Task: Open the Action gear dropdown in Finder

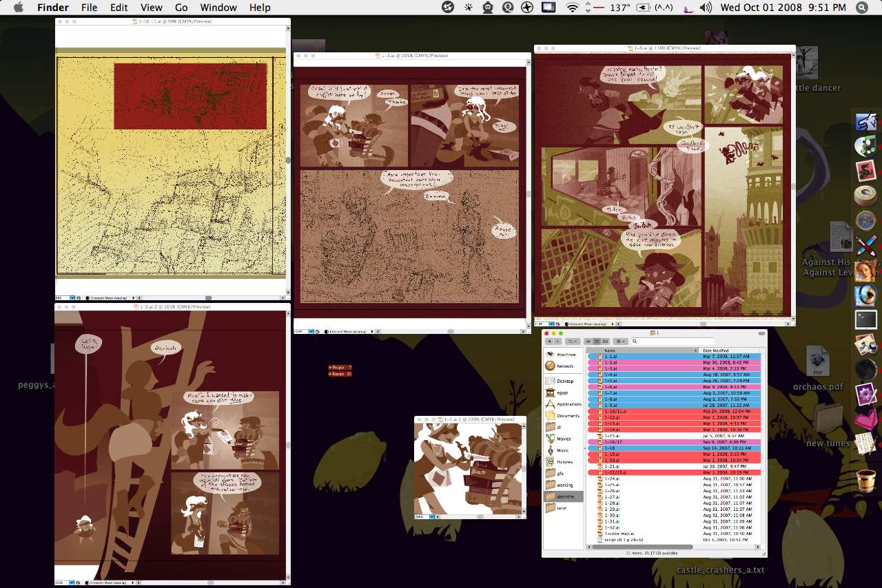Action: pyautogui.click(x=621, y=342)
